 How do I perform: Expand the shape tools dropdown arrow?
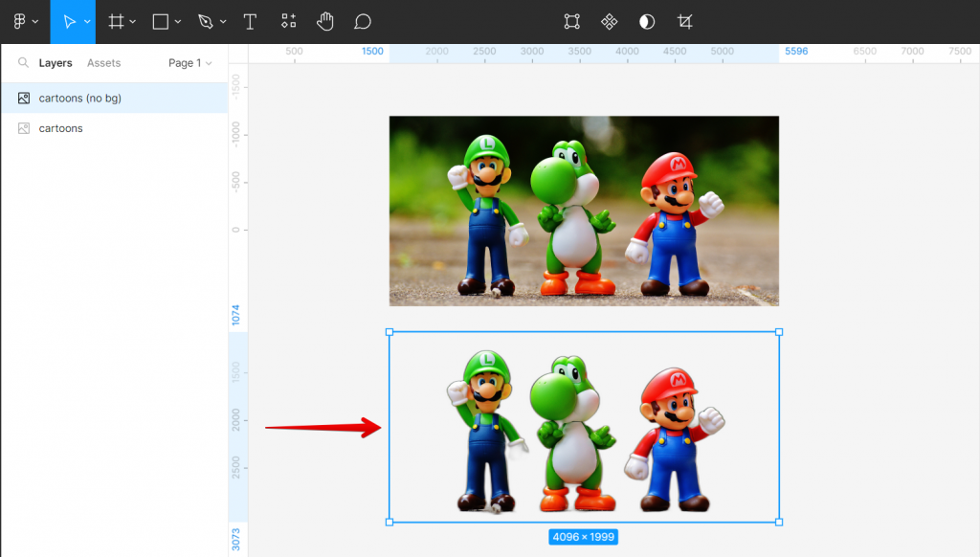(x=178, y=22)
